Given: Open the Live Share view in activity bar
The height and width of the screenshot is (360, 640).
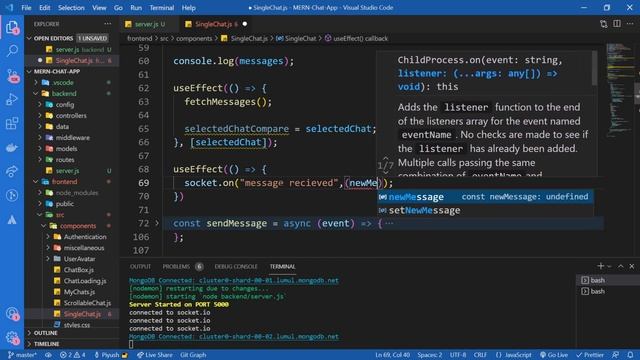Looking at the screenshot, I should click(12, 171).
